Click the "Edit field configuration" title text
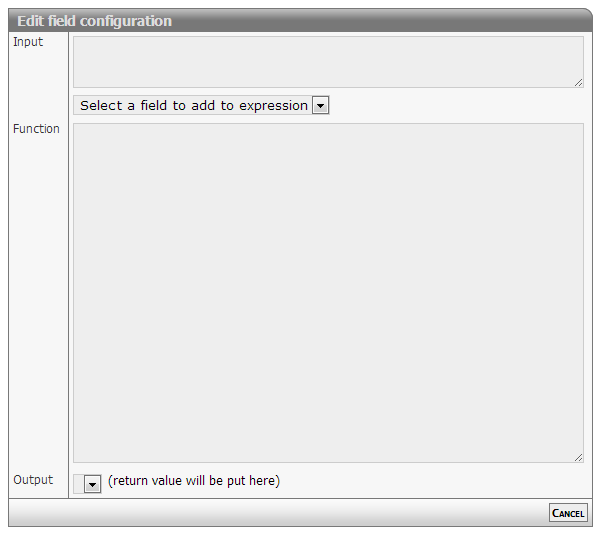This screenshot has width=601, height=533. coord(94,21)
